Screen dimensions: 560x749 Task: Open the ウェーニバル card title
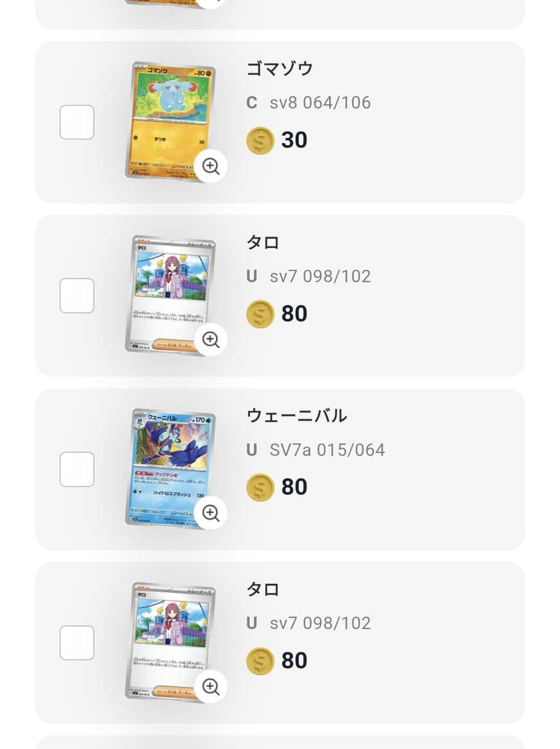tap(297, 415)
